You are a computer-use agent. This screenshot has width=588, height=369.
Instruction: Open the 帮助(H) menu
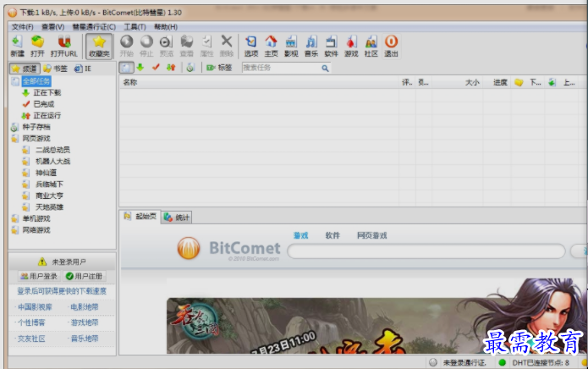point(166,27)
